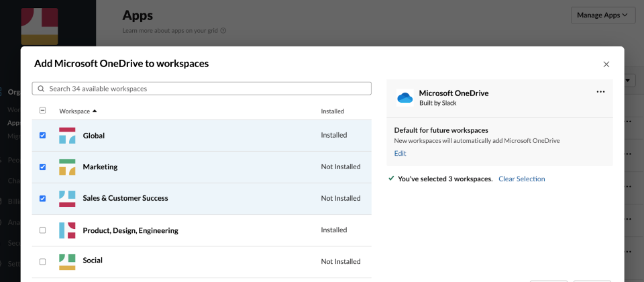Toggle the select-all checkbox in header
The height and width of the screenshot is (282, 644).
tap(43, 111)
